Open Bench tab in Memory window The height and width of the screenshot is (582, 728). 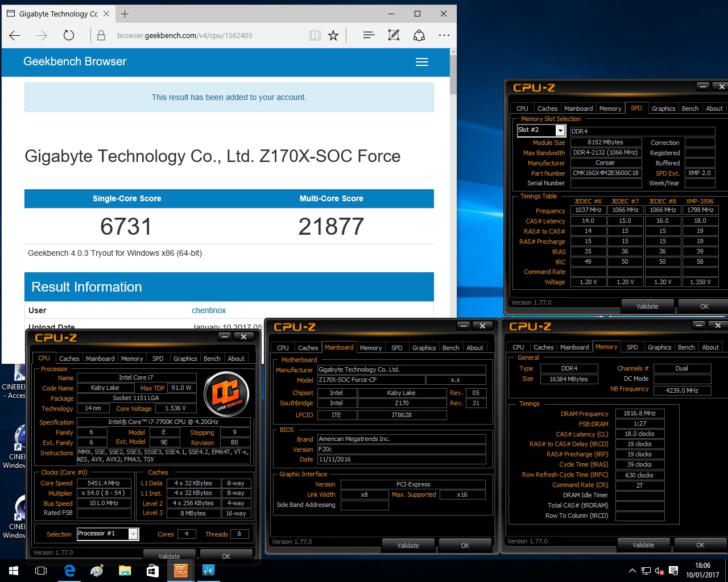click(686, 347)
